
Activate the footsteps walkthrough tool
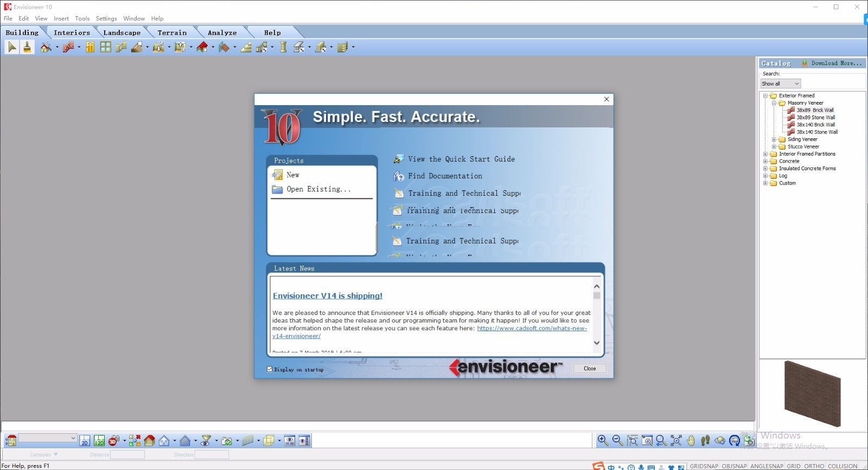coord(705,441)
